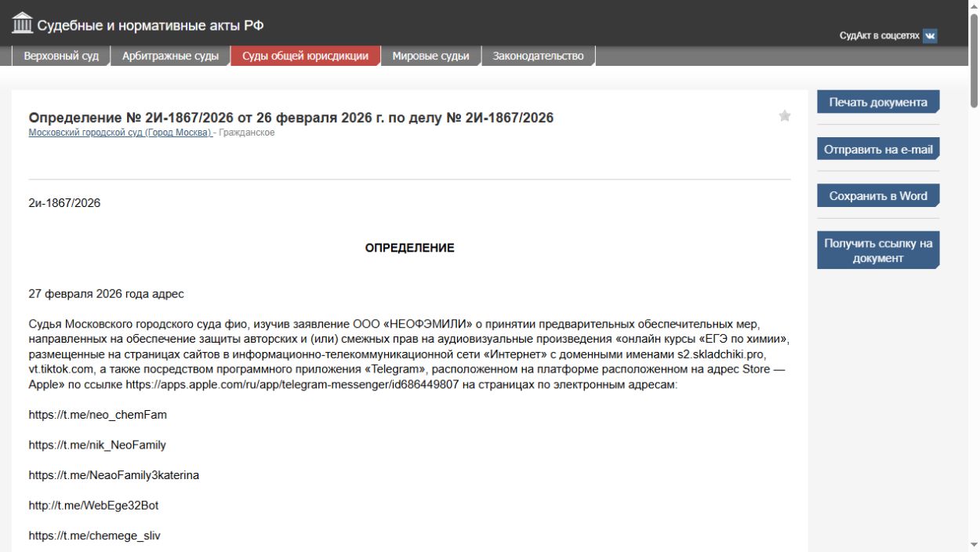Click Печать документа button
The width and height of the screenshot is (980, 552).
(x=878, y=102)
